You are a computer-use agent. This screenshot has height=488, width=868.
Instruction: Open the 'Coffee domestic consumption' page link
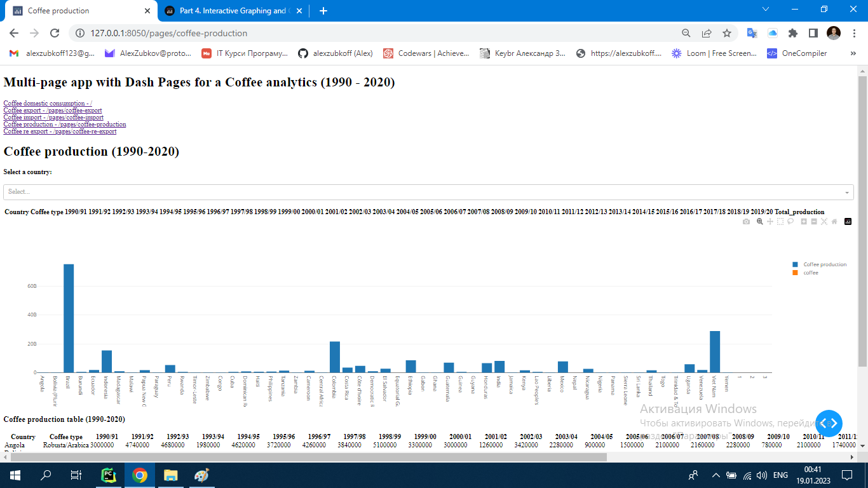(x=48, y=103)
